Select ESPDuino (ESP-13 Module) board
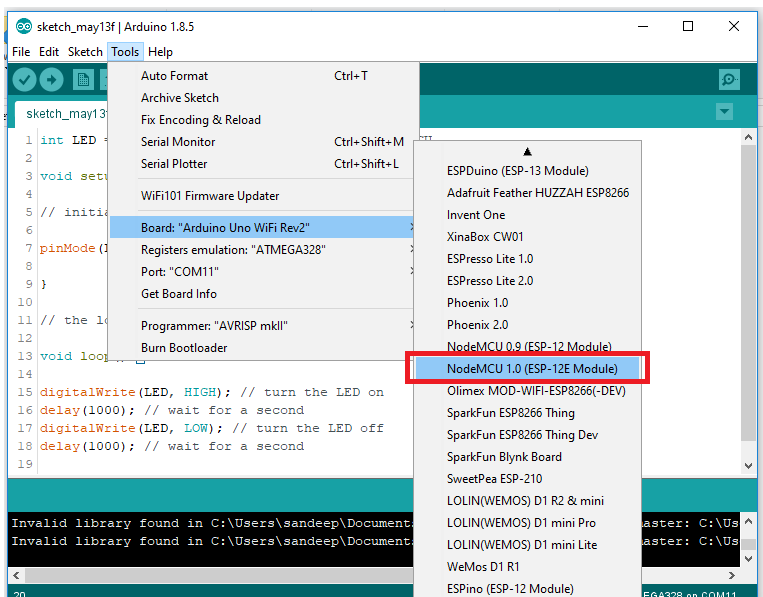Screen dimensions: 763x597 (527, 171)
